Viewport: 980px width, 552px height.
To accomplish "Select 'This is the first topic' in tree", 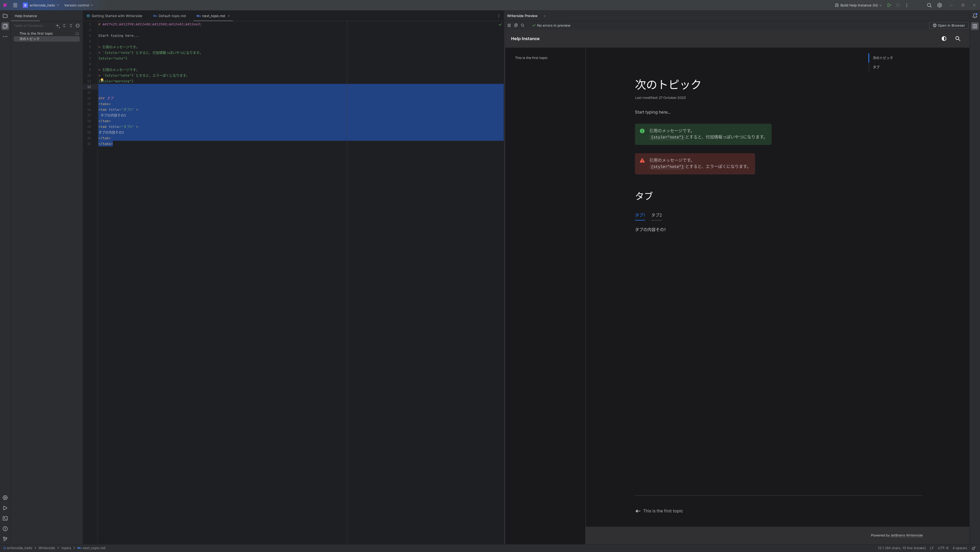I will [36, 33].
